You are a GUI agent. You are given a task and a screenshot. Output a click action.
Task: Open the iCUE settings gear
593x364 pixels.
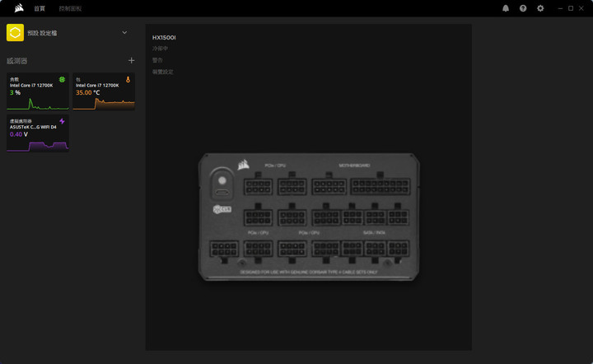coord(540,8)
